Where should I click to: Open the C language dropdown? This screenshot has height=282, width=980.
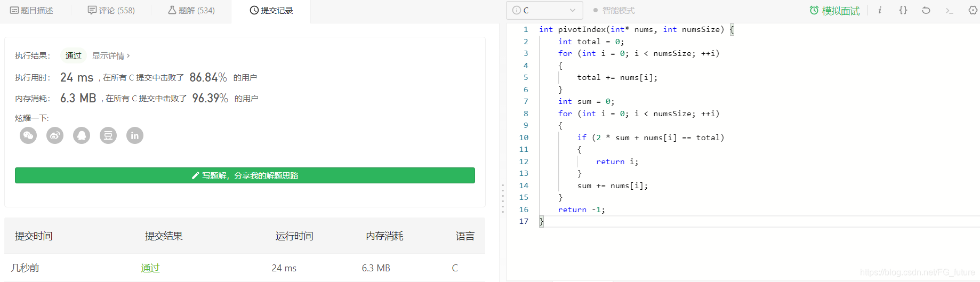544,10
